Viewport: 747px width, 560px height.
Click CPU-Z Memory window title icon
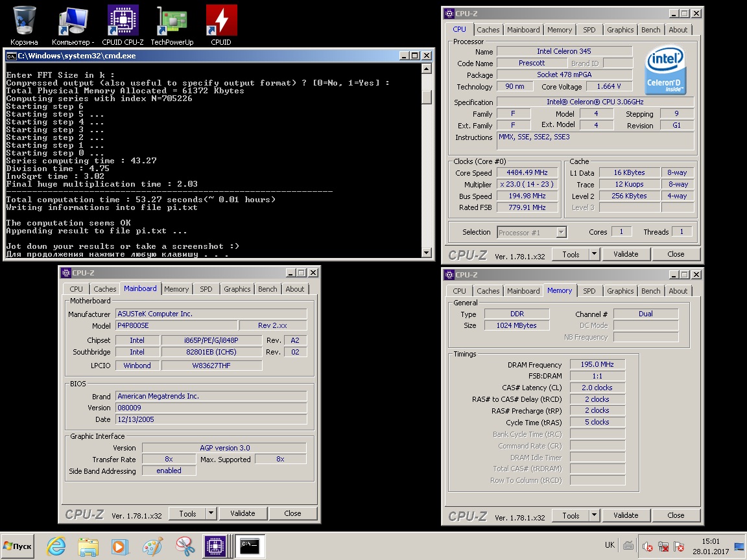click(x=449, y=275)
